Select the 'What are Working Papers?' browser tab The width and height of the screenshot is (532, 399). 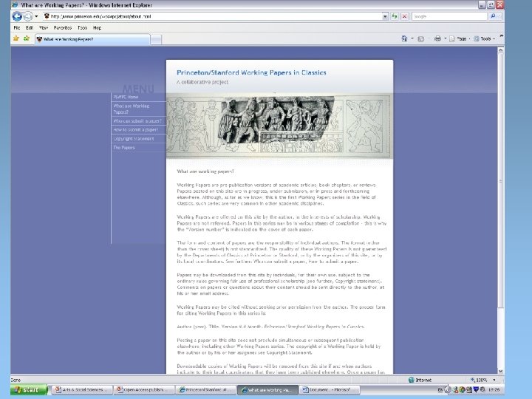(92, 39)
